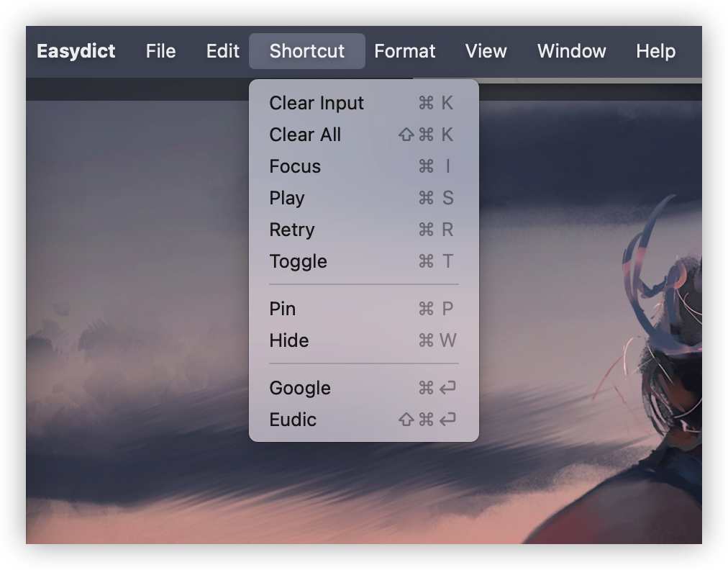Open the Help menu

[655, 51]
